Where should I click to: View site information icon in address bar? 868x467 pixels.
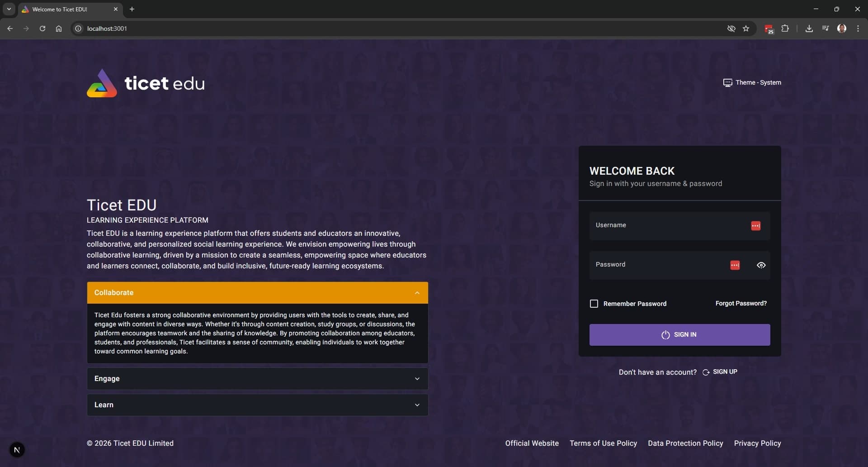[78, 29]
